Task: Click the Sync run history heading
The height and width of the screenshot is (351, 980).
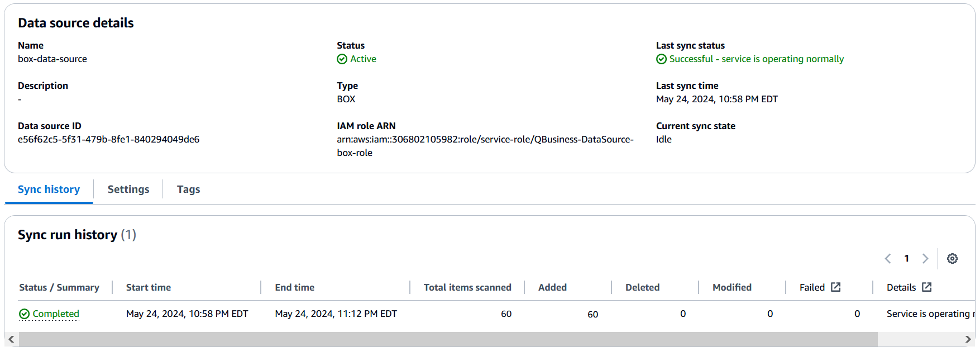Action: pos(68,235)
